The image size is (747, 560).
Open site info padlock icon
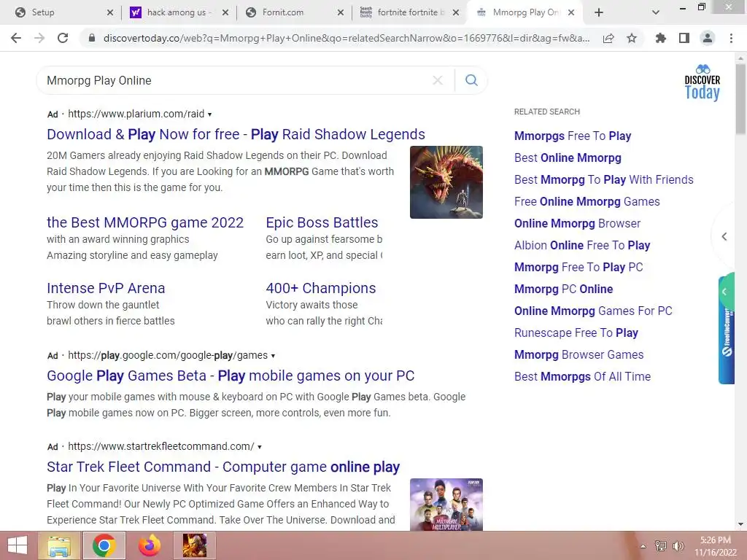click(x=92, y=38)
